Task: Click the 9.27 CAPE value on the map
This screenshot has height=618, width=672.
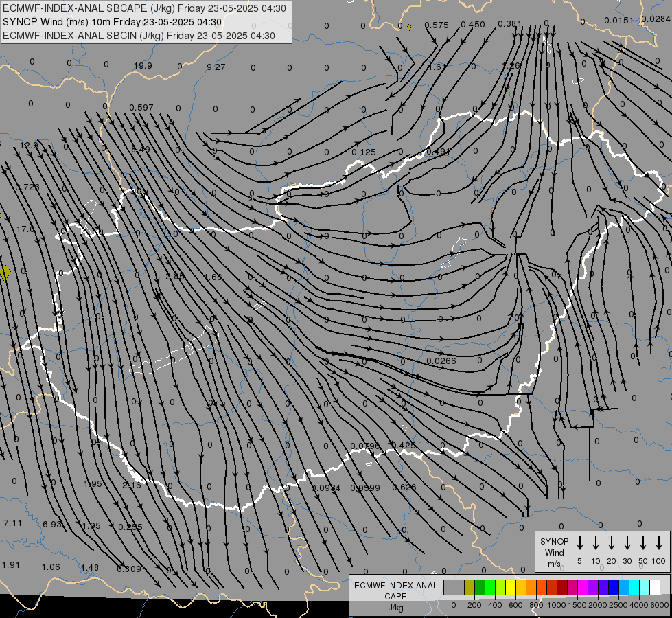Action: click(216, 67)
